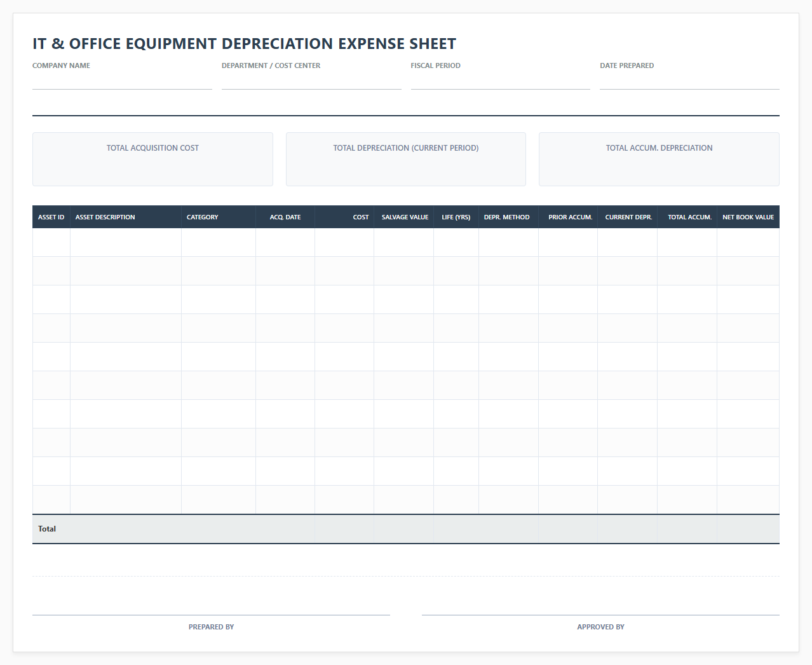Select the Total Acquisition Cost summary box
The image size is (812, 665).
point(152,159)
